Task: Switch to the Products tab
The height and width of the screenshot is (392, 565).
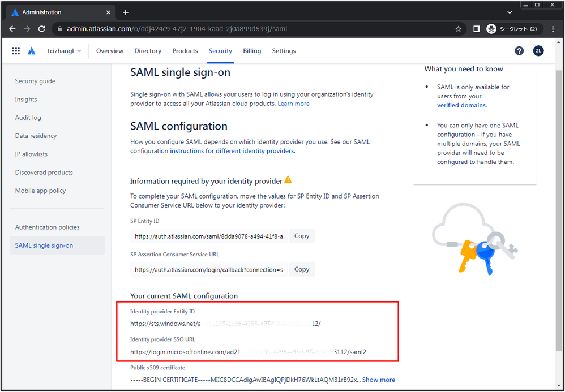Action: pos(185,51)
